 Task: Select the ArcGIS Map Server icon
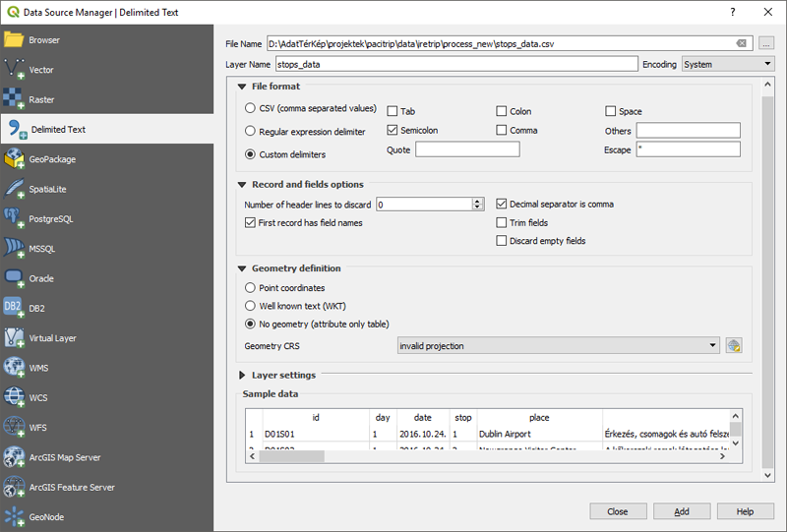[14, 456]
